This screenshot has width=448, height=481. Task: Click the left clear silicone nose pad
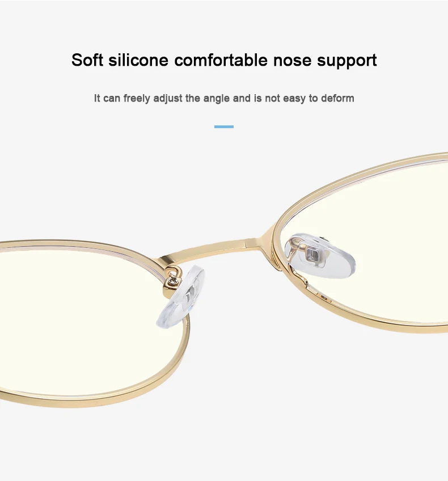coord(181,297)
